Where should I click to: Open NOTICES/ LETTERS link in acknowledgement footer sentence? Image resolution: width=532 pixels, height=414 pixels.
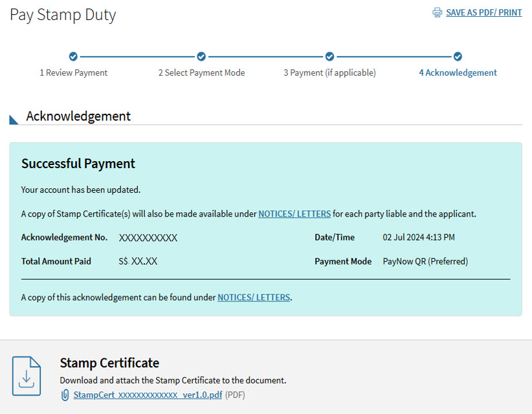point(254,297)
